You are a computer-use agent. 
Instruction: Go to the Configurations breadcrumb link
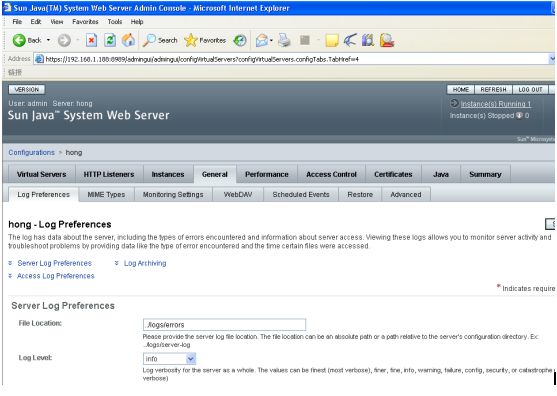[32, 152]
